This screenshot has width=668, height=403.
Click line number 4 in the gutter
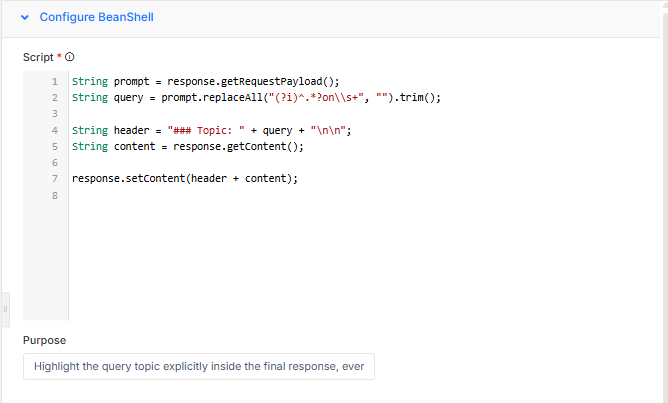coord(54,130)
